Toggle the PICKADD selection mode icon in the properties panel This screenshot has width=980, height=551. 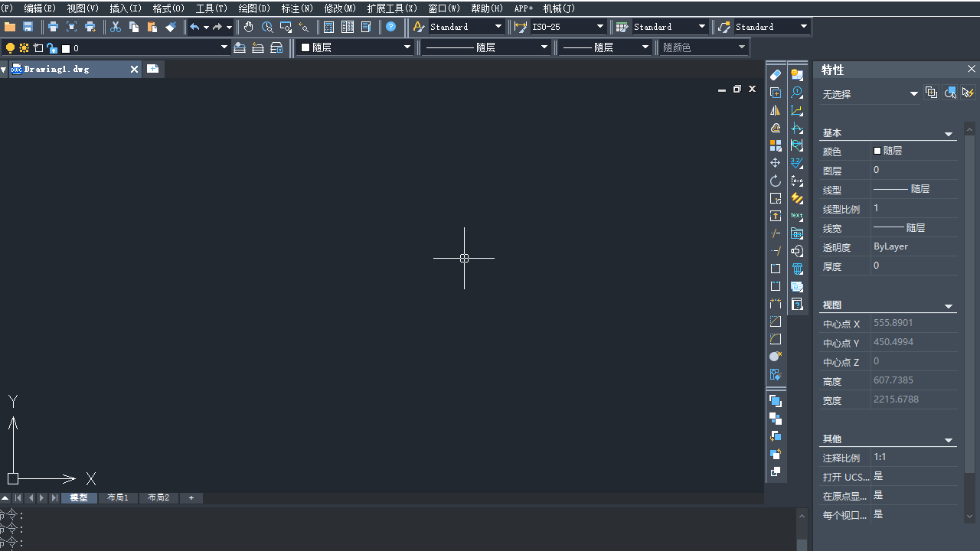pyautogui.click(x=932, y=93)
